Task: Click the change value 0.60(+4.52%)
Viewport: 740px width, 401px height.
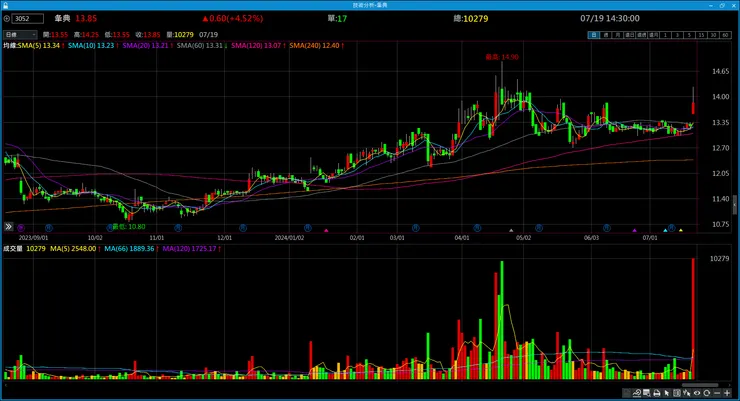Action: (233, 18)
